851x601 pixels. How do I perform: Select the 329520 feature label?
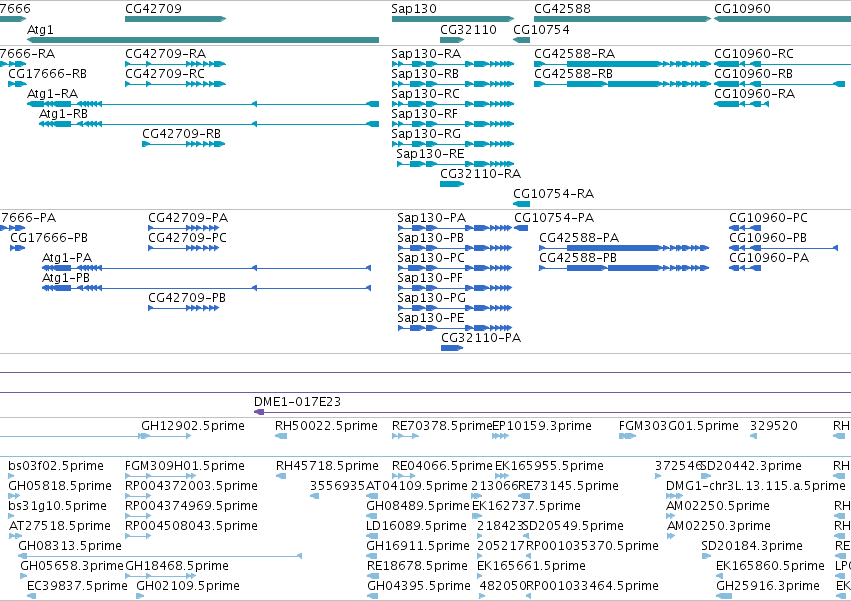click(x=774, y=426)
